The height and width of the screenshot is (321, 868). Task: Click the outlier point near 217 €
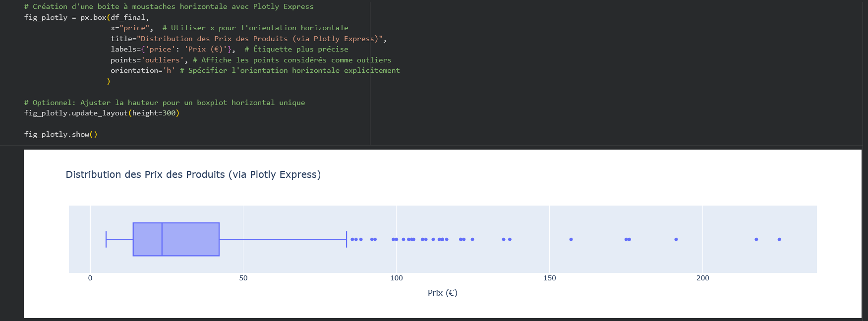[x=756, y=239]
